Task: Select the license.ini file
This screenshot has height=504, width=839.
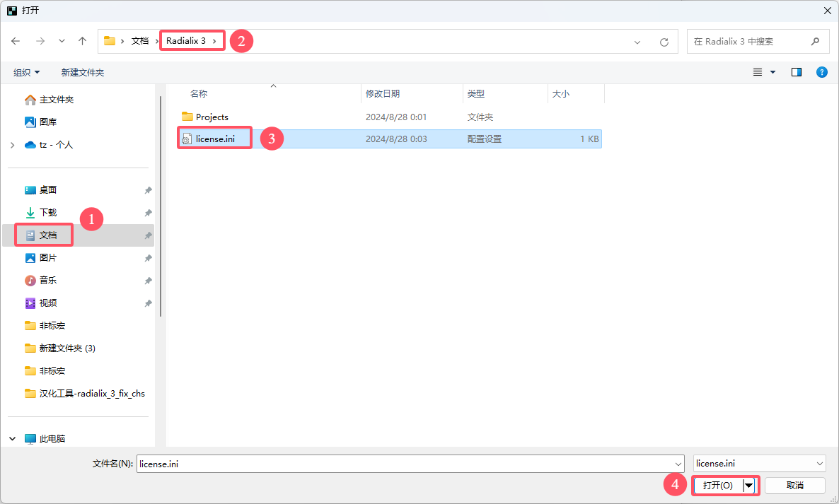Action: point(215,139)
